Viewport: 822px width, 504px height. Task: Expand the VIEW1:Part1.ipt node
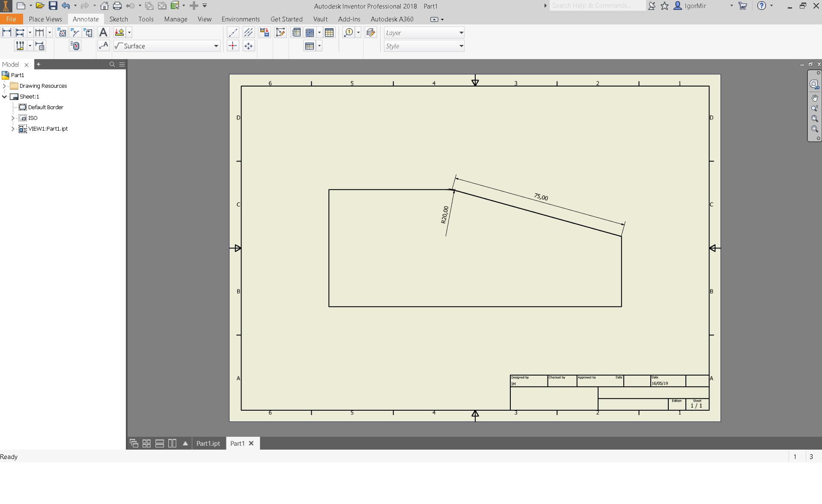(x=12, y=128)
